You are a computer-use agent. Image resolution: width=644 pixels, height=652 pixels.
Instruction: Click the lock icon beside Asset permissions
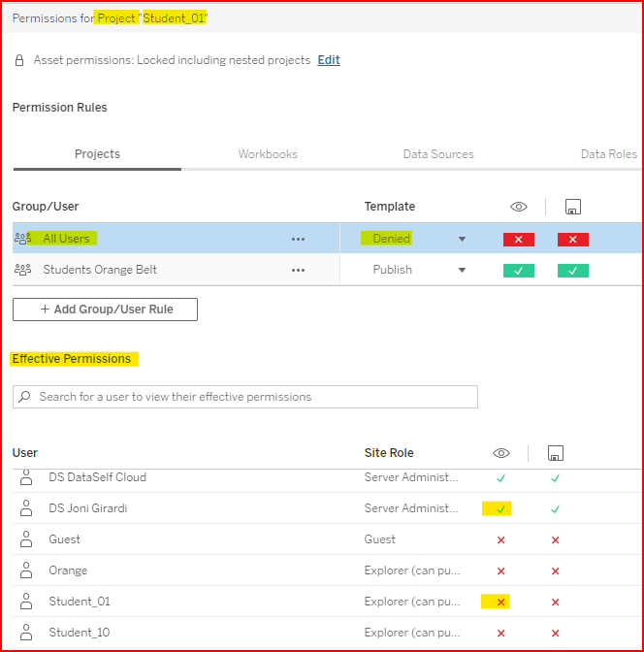pos(19,60)
